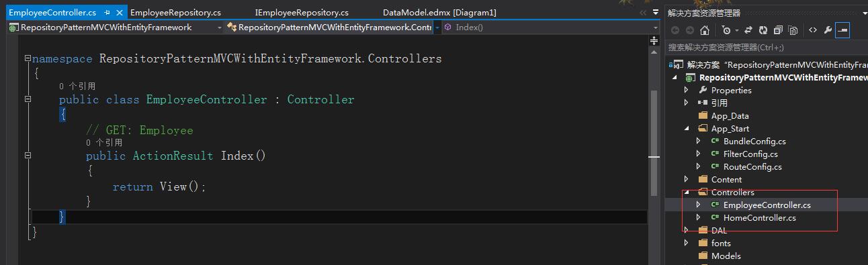
Task: Switch to the EmployeeRepository.cs tab
Action: pyautogui.click(x=175, y=13)
